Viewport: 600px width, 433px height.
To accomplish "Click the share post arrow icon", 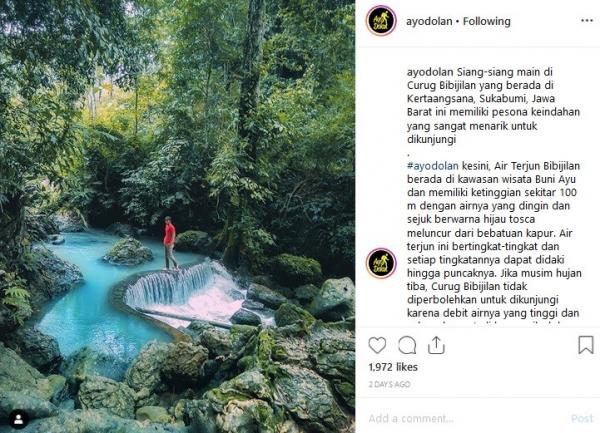I will (436, 345).
